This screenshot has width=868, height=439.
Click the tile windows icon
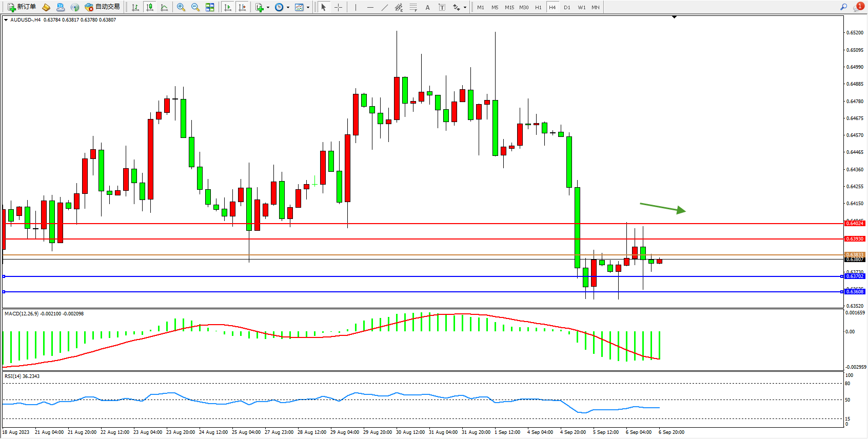[x=210, y=7]
